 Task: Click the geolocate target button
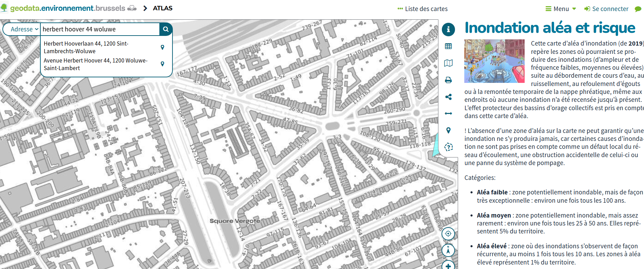pos(448,234)
